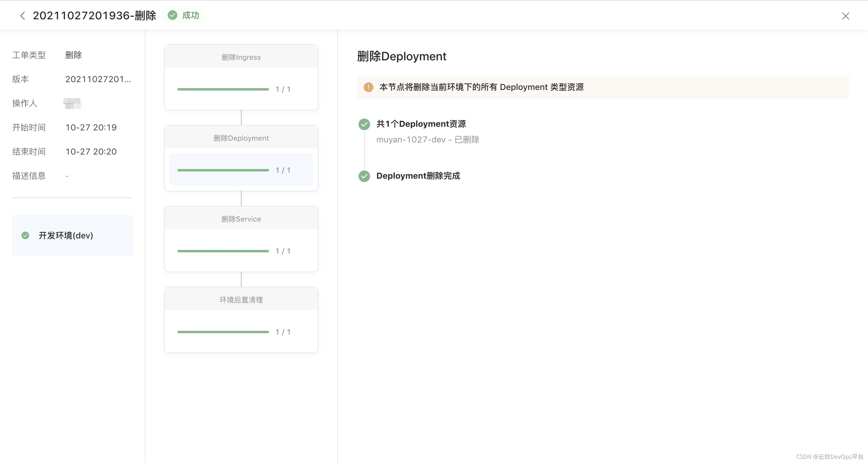Click the Deployment删除完成 step title
This screenshot has height=463, width=868.
(418, 176)
